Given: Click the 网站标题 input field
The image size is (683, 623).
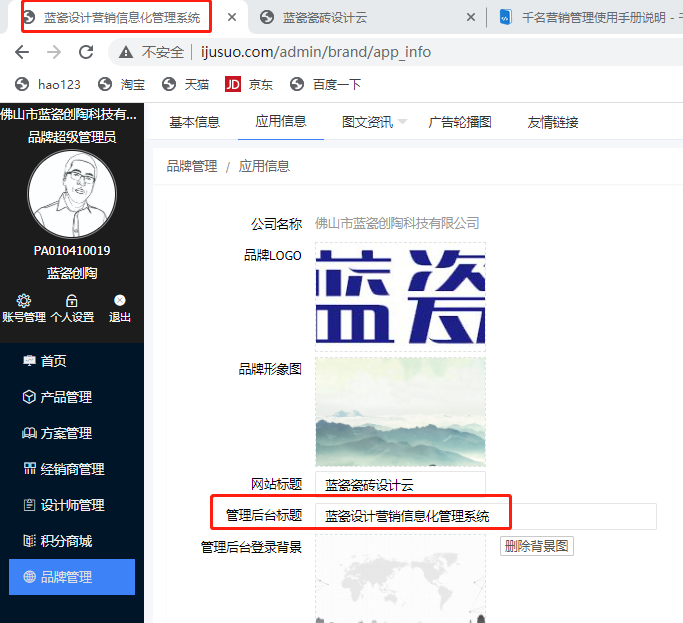Looking at the screenshot, I should coord(400,484).
